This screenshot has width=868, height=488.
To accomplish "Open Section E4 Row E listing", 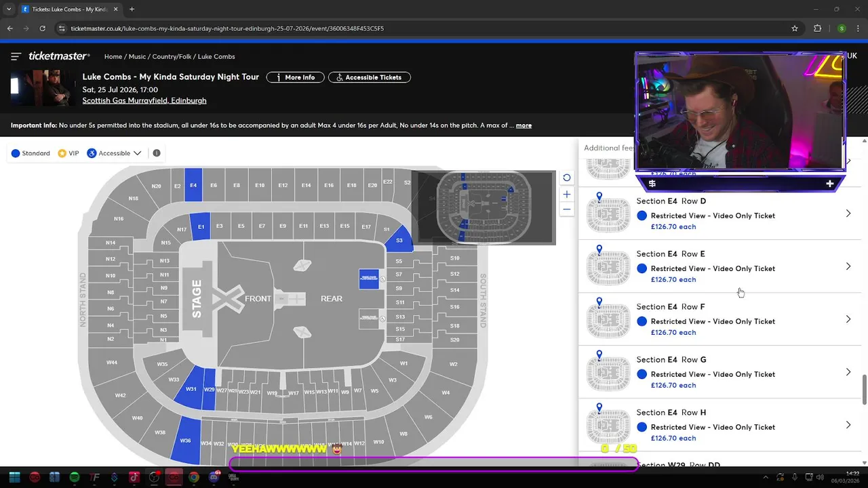I will click(720, 266).
